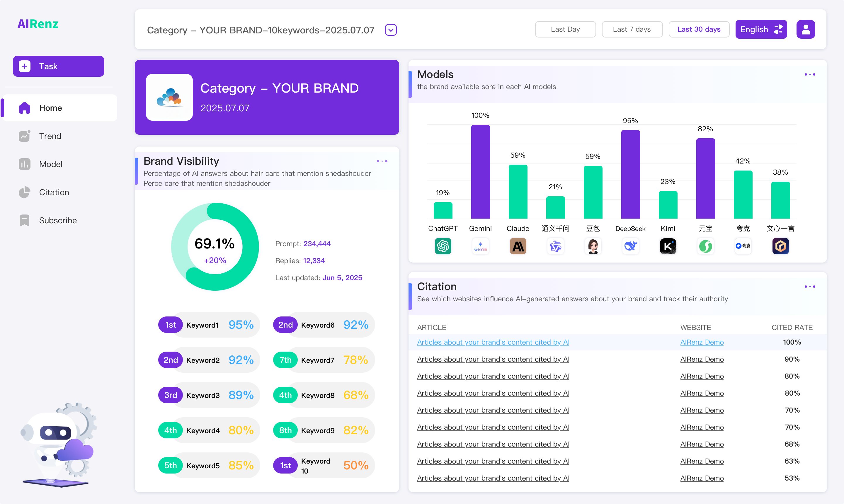Open the article link with 68% cited rate
The height and width of the screenshot is (504, 844).
pyautogui.click(x=493, y=444)
